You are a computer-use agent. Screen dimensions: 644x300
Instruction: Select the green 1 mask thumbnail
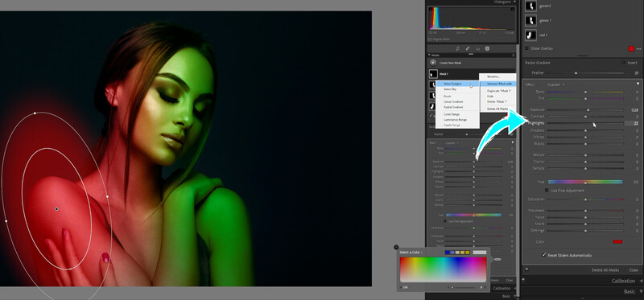coord(530,20)
